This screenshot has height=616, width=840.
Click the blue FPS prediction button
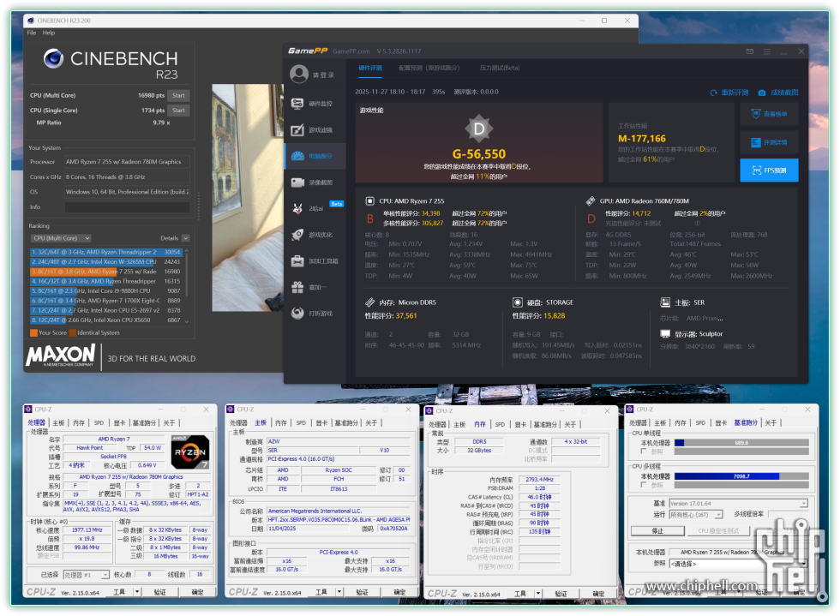[769, 170]
